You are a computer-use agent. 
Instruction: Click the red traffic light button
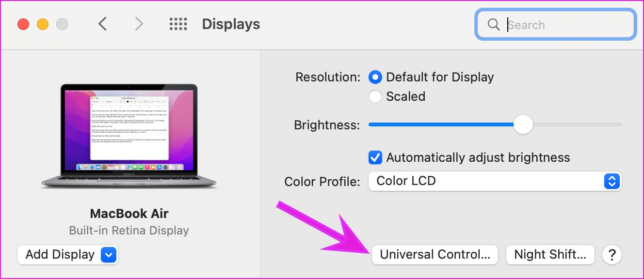[x=23, y=23]
